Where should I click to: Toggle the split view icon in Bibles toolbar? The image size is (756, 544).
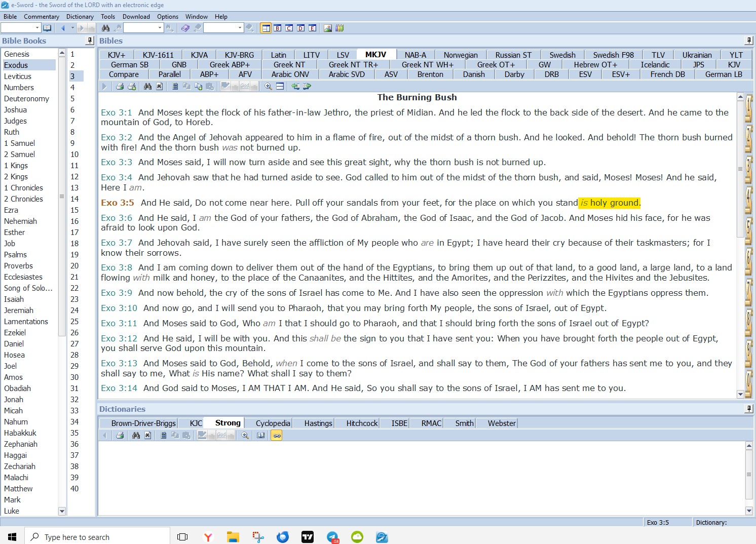[x=280, y=87]
